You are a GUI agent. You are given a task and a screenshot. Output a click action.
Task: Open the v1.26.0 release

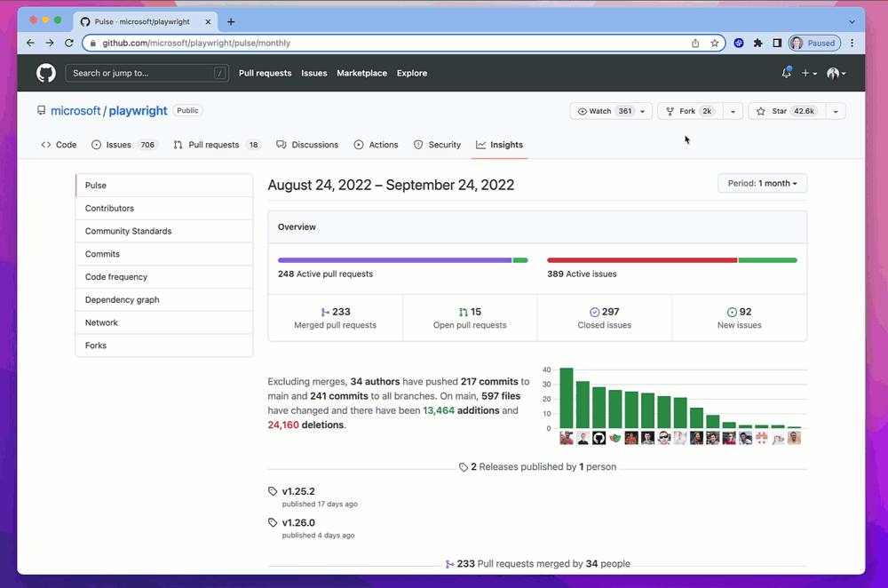pyautogui.click(x=298, y=523)
